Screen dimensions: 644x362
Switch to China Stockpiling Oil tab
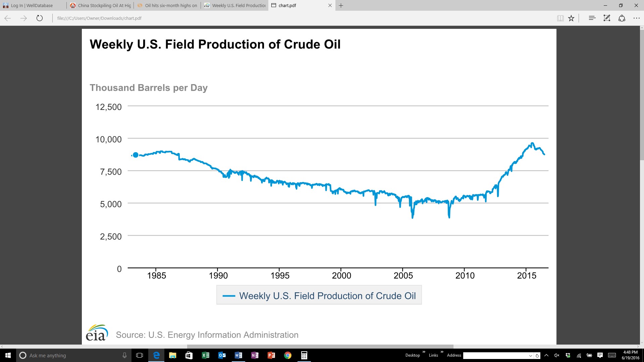[101, 5]
